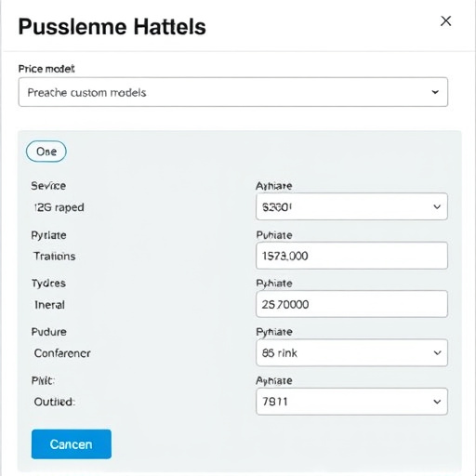The width and height of the screenshot is (476, 476).
Task: Expand the Ayhiate dropdown next to I2G raped
Action: [351, 206]
